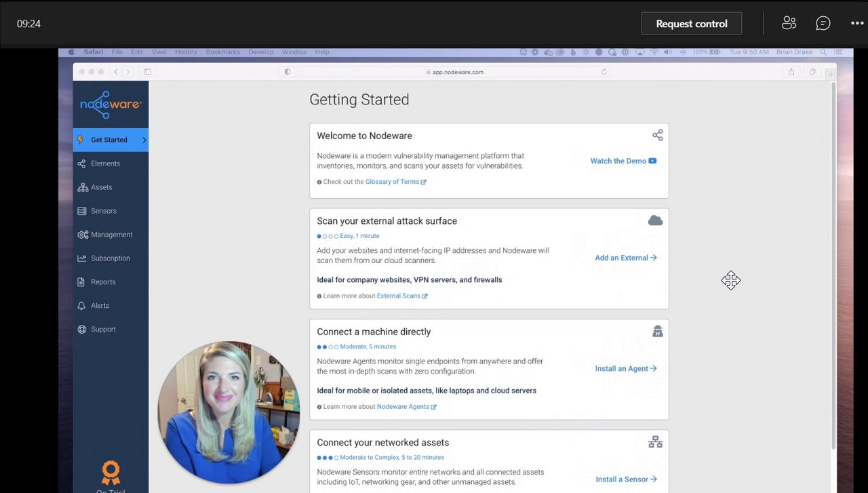Click the 09:24 meeting timer
The width and height of the screenshot is (868, 493).
(x=28, y=24)
